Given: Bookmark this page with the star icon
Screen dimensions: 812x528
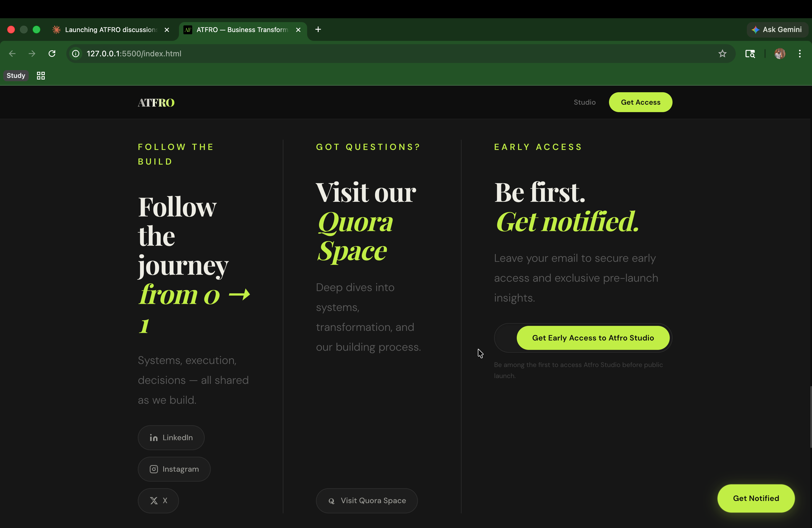Looking at the screenshot, I should (722, 54).
